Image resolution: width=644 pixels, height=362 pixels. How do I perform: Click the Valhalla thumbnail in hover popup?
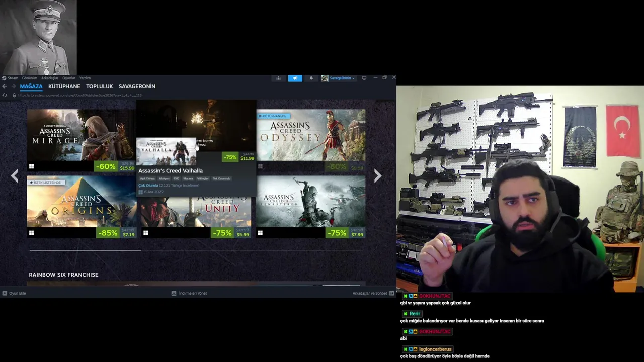166,152
